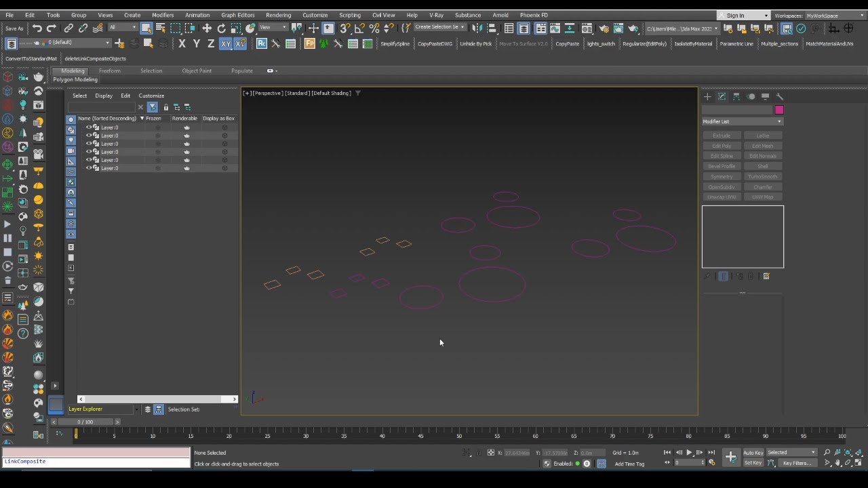This screenshot has width=868, height=488.
Task: Open Render Setup with the teapot icon
Action: point(604,28)
